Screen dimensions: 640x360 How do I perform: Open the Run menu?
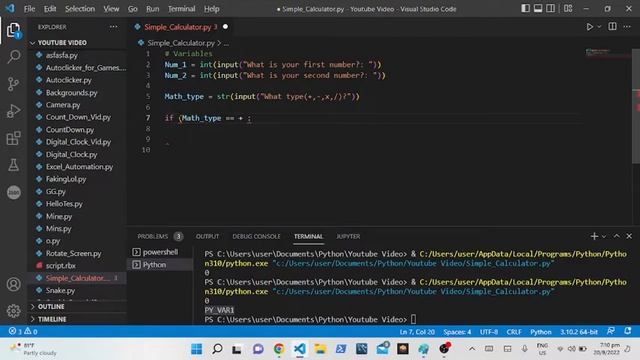pyautogui.click(x=153, y=9)
